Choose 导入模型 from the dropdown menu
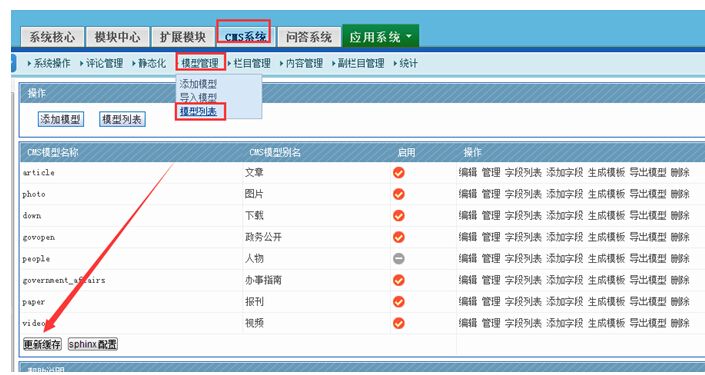This screenshot has height=375, width=705. pyautogui.click(x=198, y=98)
